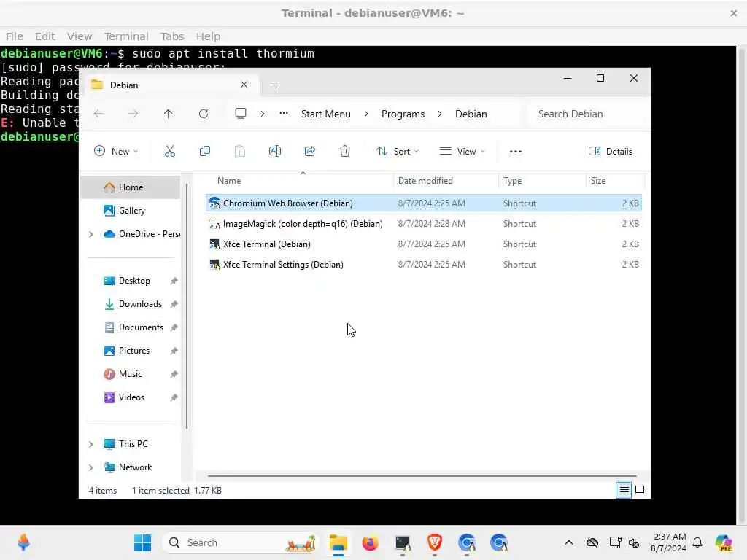Screen dimensions: 747x560
Task: Open Downloads quick access folder
Action: click(x=131, y=304)
